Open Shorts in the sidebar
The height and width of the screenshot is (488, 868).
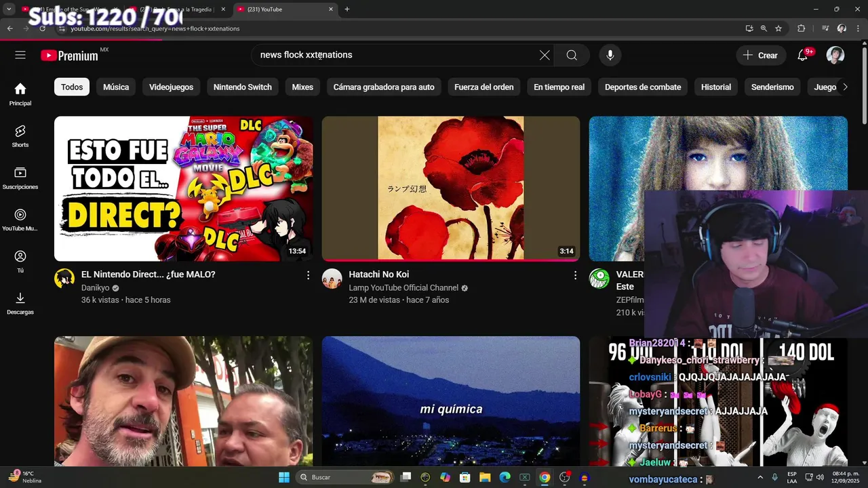coord(20,136)
